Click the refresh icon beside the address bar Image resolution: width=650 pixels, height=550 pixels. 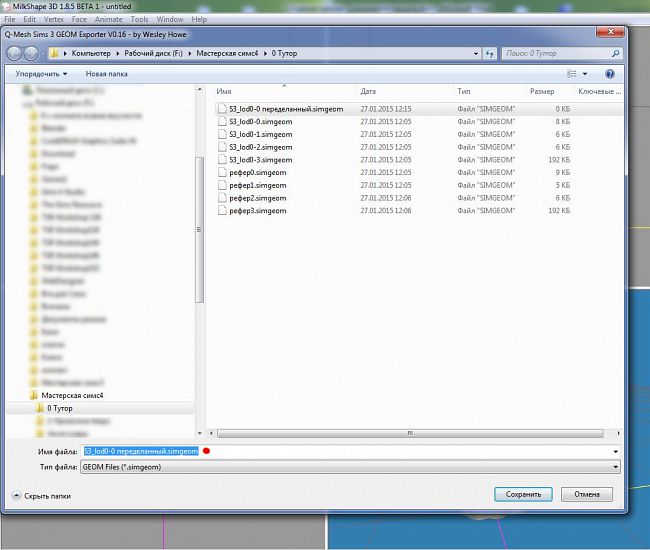(490, 53)
